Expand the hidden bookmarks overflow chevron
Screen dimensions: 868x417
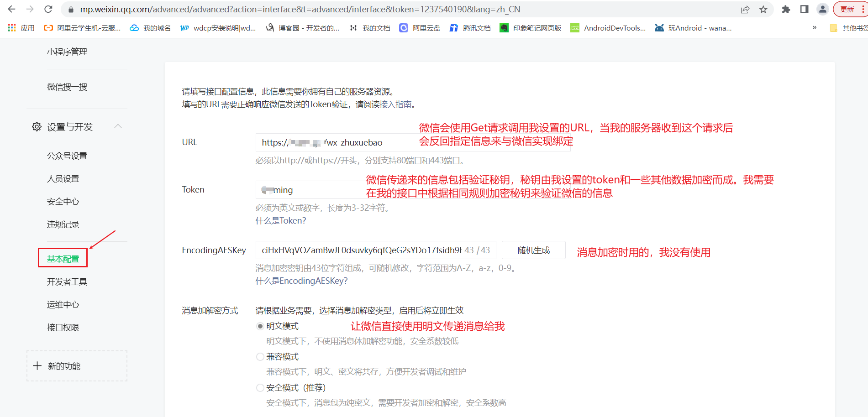pos(815,28)
